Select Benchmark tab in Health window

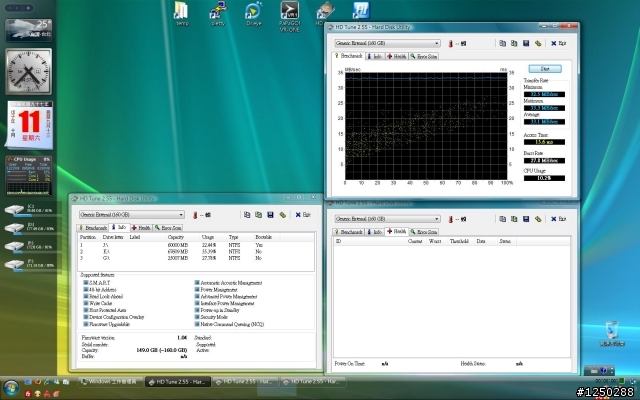point(349,232)
